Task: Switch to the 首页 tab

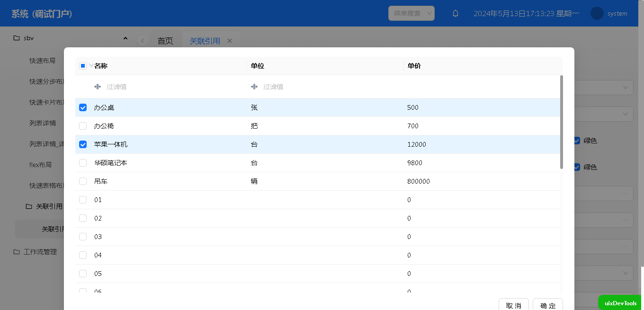Action: pos(165,41)
